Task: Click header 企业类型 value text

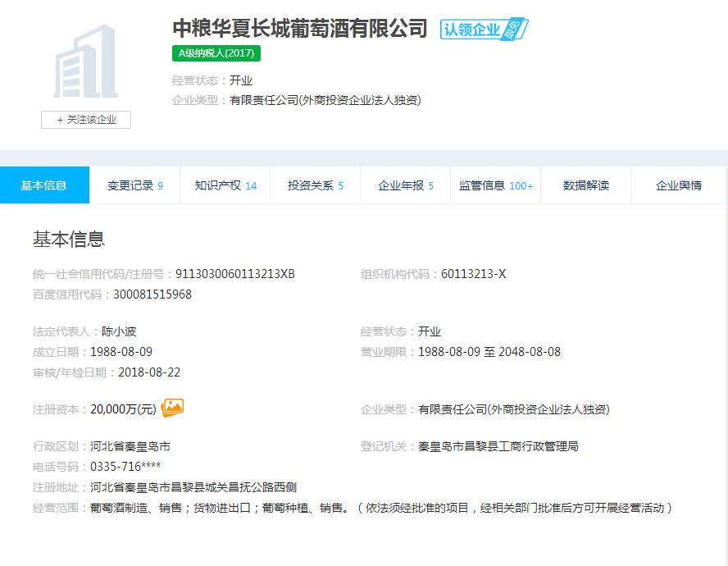Action: (x=325, y=100)
